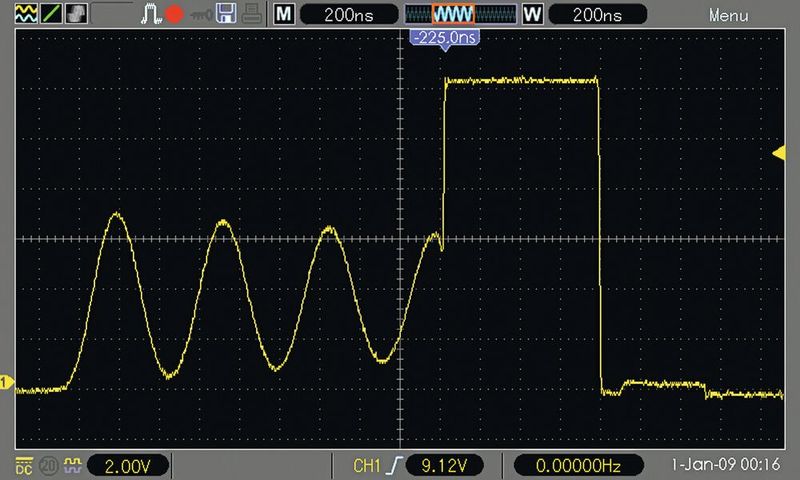Click the gray key lock icon
The height and width of the screenshot is (480, 800).
pyautogui.click(x=203, y=14)
